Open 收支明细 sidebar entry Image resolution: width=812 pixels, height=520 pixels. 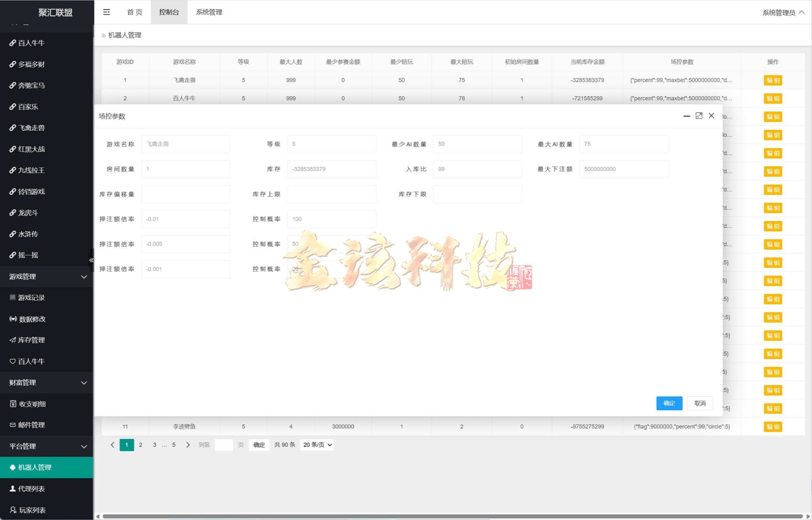click(x=32, y=404)
